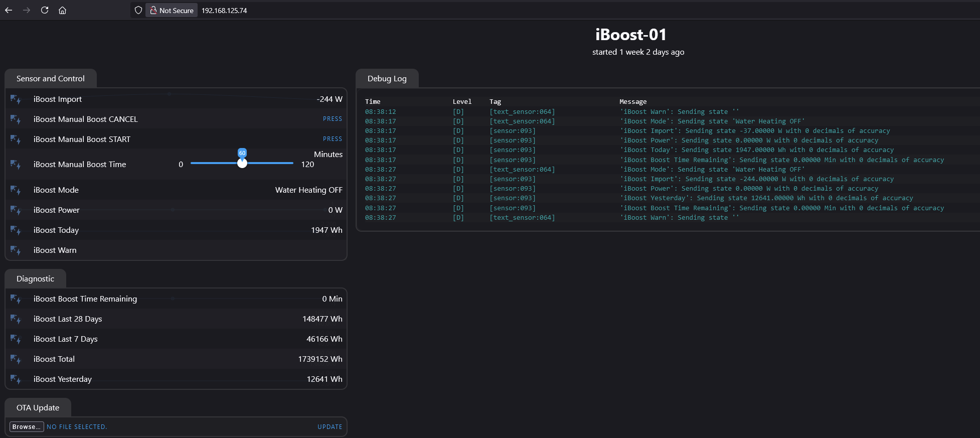Open the OTA Update tab
This screenshot has height=438, width=980.
[38, 407]
